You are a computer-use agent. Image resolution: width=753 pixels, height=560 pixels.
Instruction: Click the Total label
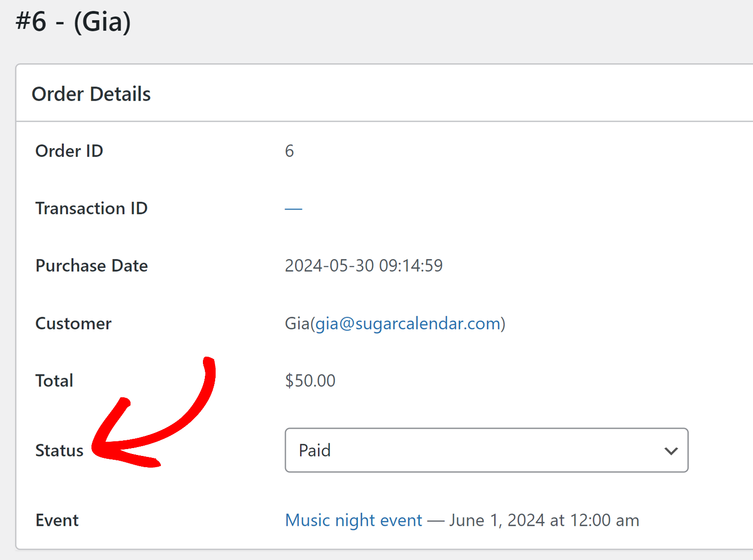(x=54, y=381)
